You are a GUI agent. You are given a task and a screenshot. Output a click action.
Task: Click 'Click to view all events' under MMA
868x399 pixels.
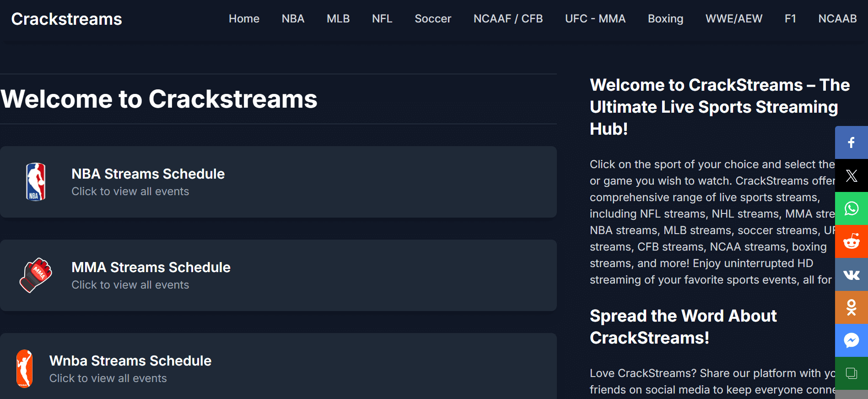[130, 285]
